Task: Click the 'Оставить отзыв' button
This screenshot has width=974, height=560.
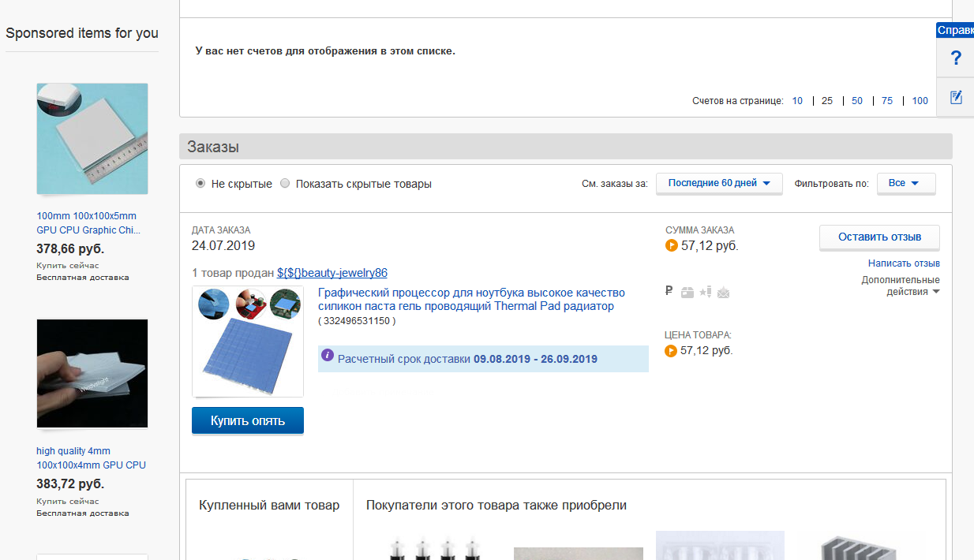Action: 879,237
